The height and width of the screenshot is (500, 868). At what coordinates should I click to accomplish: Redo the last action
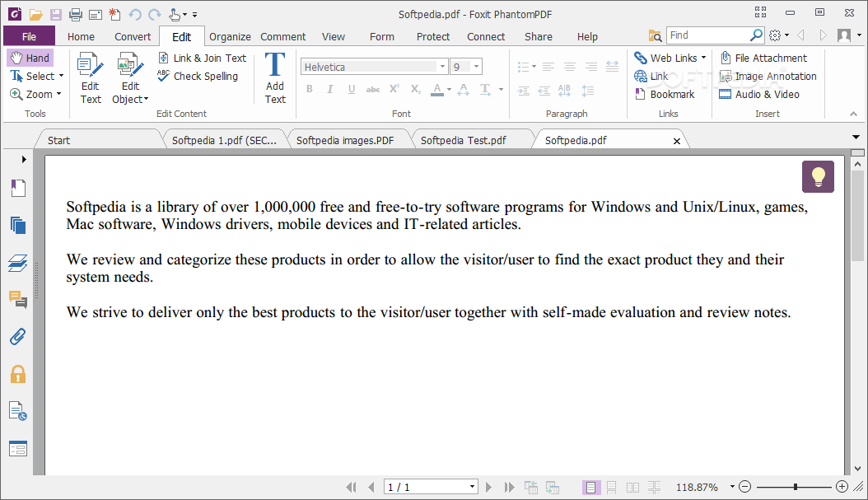tap(155, 14)
